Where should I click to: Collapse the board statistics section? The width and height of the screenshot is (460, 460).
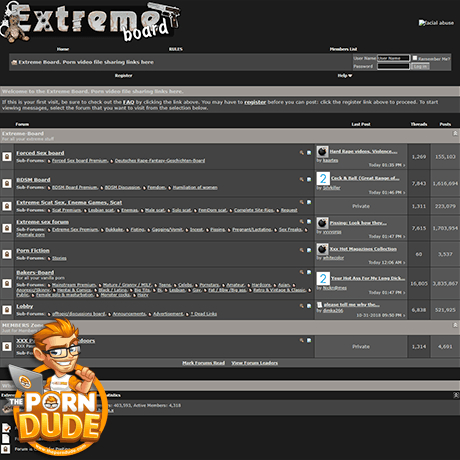click(x=456, y=395)
